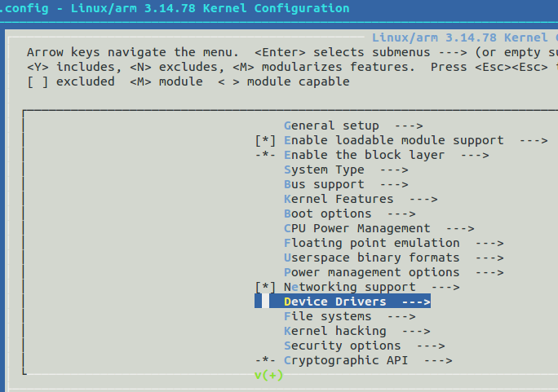The image size is (558, 392).
Task: Click the Cryptographic API selection marker
Action: [266, 360]
